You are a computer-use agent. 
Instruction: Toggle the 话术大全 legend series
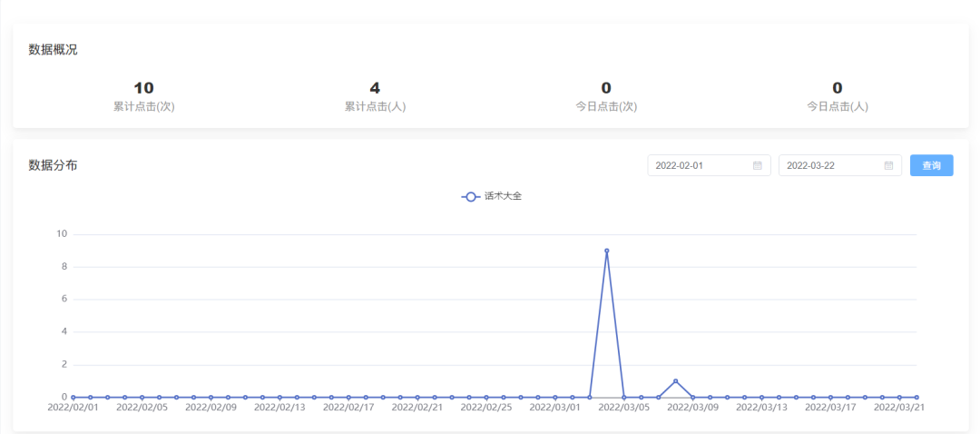point(491,196)
